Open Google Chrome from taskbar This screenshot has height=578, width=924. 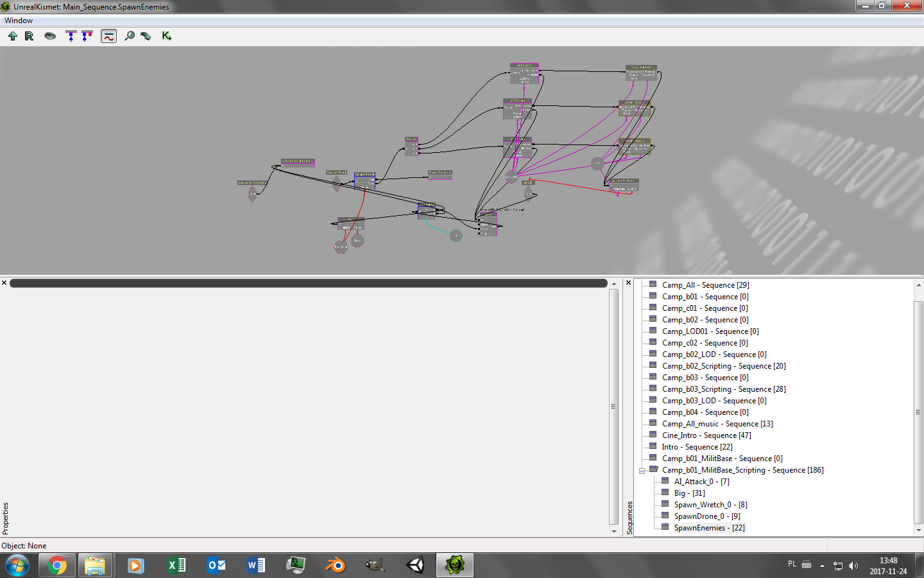[x=56, y=566]
